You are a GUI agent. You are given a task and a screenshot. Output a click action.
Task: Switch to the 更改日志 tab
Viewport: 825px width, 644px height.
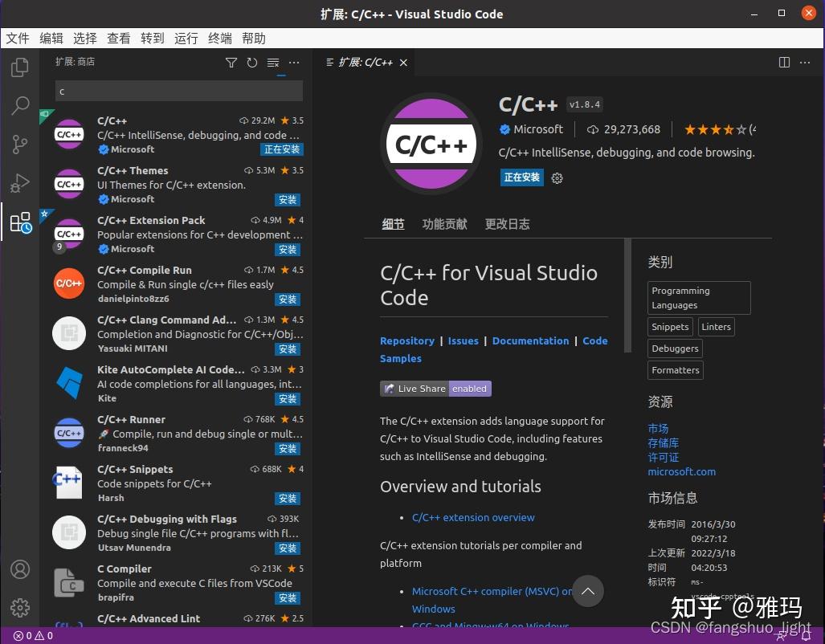(x=507, y=224)
